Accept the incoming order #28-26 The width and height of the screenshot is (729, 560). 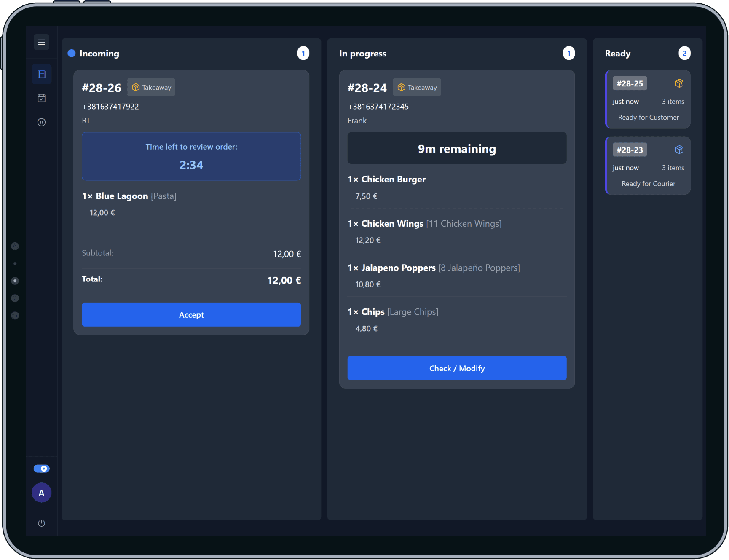[x=191, y=315]
